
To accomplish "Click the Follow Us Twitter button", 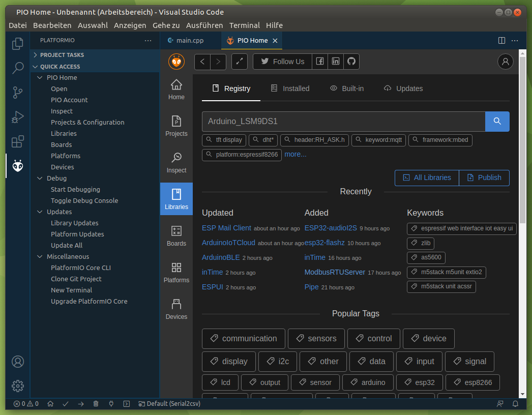I will [282, 62].
